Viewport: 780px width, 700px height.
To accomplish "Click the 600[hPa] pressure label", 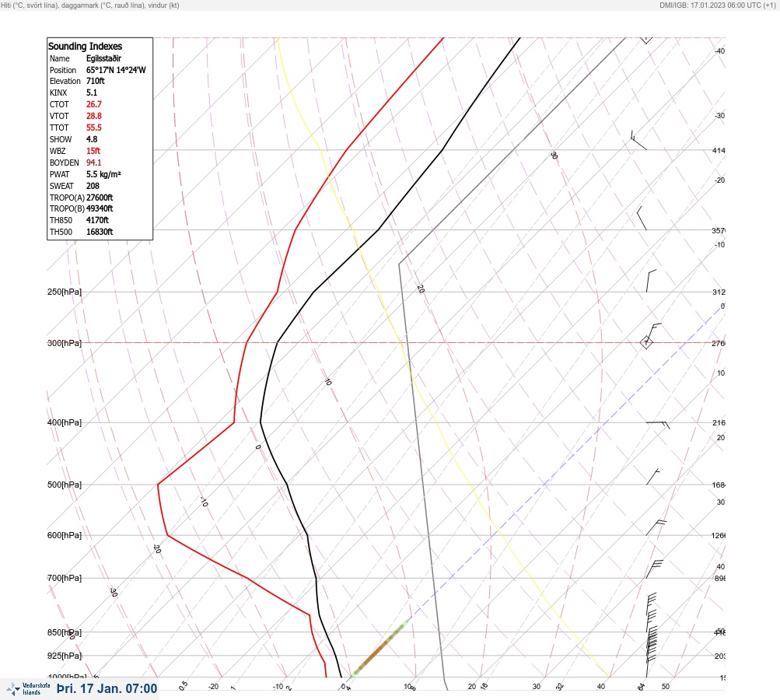I will click(x=65, y=535).
